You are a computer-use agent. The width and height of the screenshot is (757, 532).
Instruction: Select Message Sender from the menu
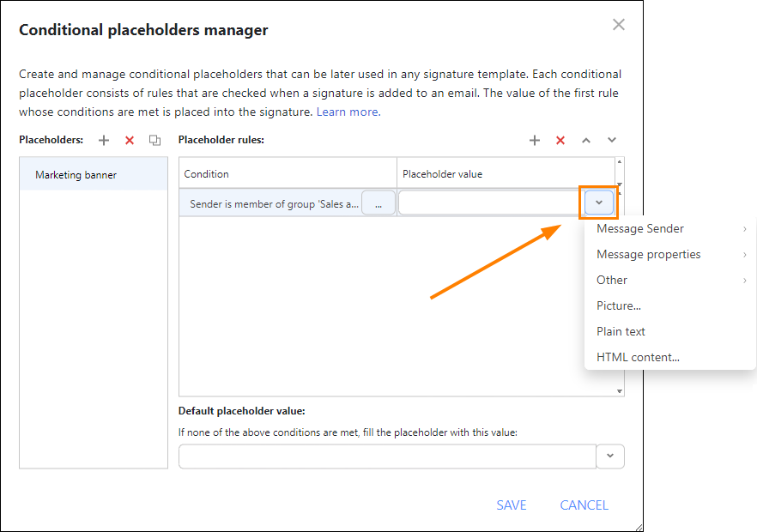coord(639,228)
